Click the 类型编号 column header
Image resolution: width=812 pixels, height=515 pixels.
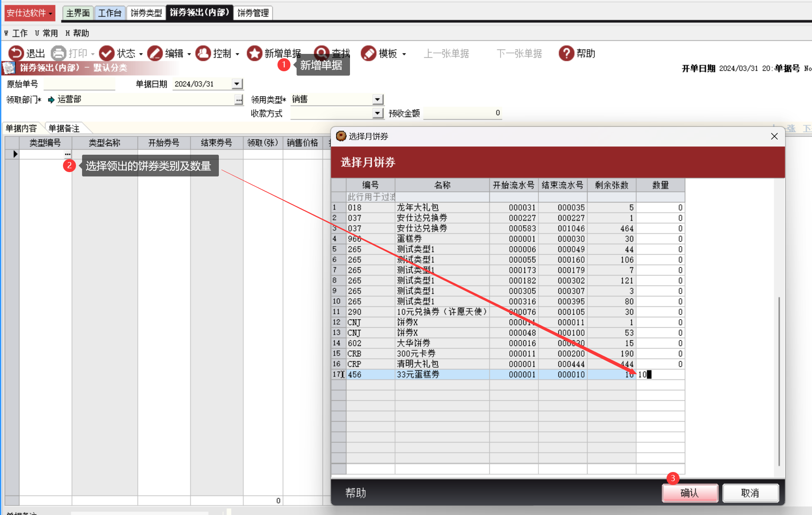[45, 143]
